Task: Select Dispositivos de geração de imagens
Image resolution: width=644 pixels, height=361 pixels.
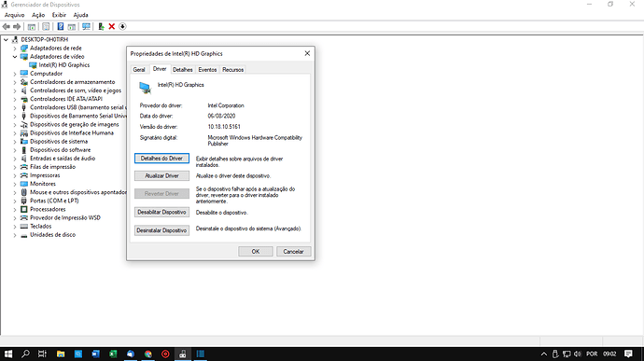Action: tap(75, 124)
